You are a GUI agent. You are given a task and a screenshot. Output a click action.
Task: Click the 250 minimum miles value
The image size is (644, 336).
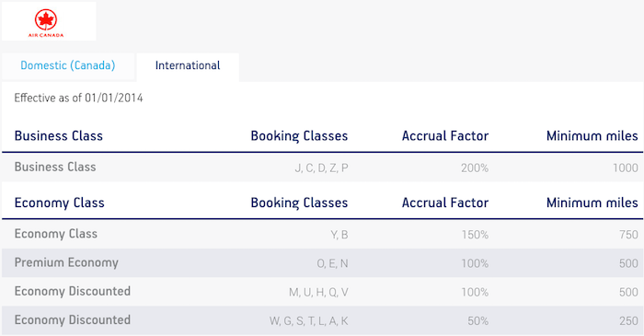pos(628,321)
